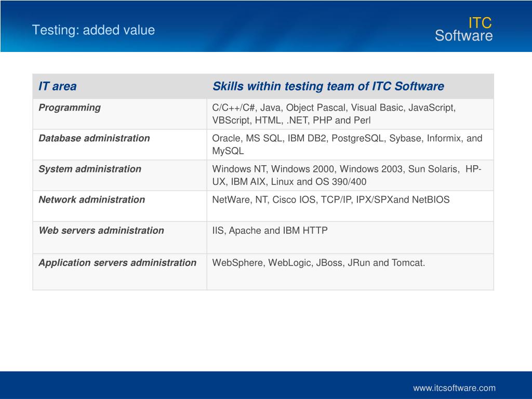Screen dimensions: 532x399
Task: Click the 'System administration' row label
Action: (89, 169)
